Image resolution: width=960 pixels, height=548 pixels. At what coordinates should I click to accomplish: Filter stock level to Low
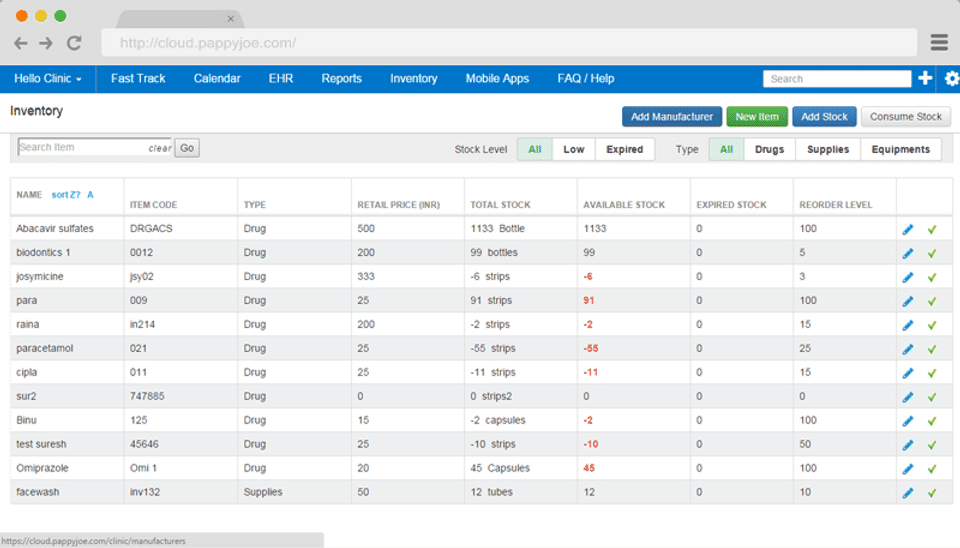click(574, 149)
